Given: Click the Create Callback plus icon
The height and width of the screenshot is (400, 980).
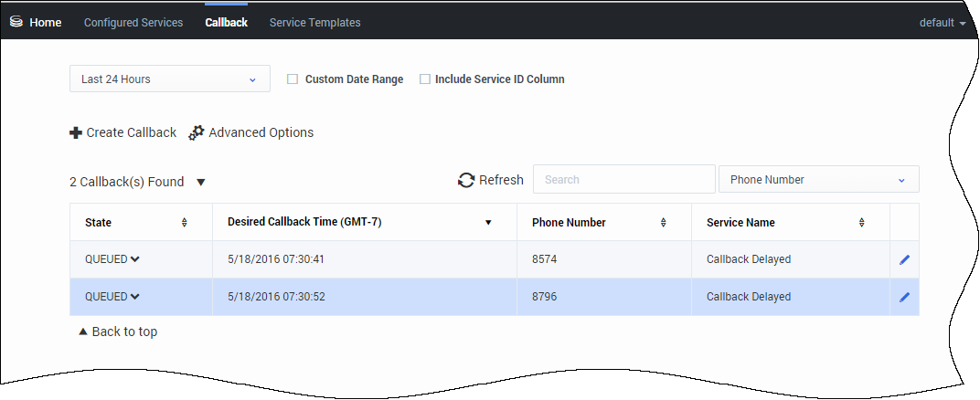Looking at the screenshot, I should pos(76,133).
